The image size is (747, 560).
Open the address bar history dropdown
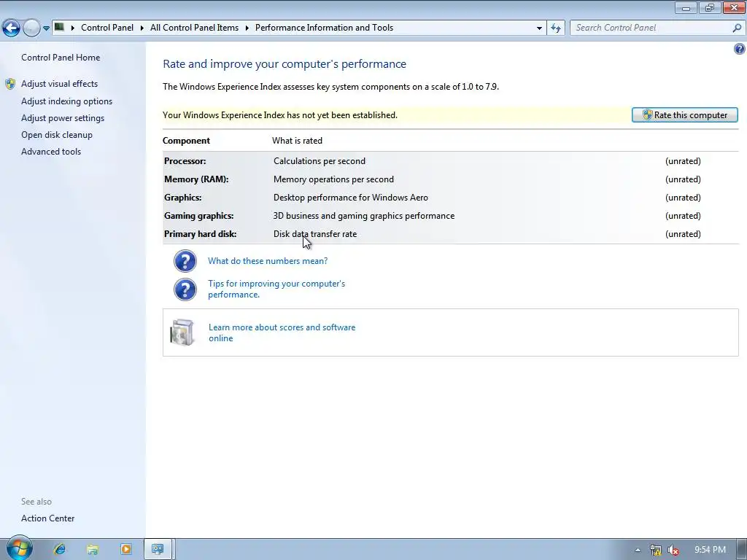pos(539,28)
